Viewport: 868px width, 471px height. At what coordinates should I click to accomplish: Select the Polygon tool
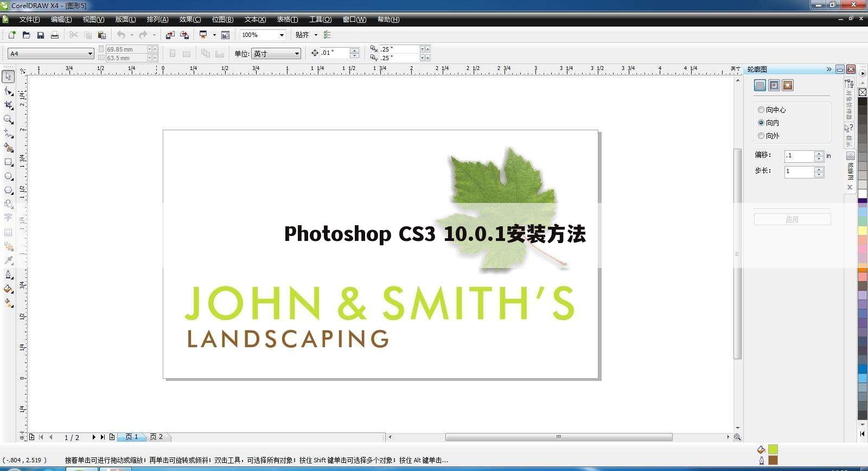pos(9,190)
